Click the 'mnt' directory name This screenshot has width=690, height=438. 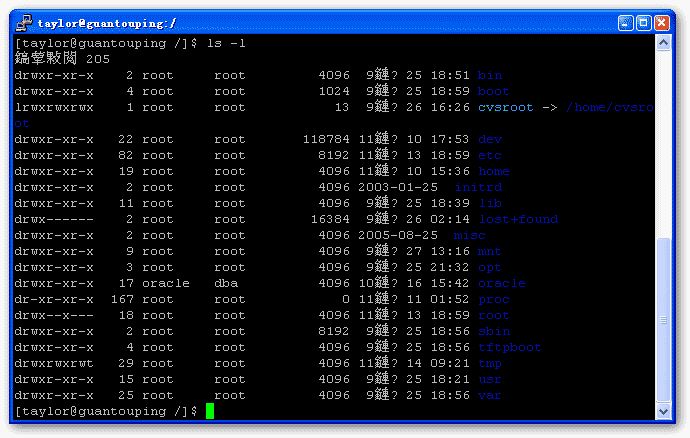tap(490, 251)
